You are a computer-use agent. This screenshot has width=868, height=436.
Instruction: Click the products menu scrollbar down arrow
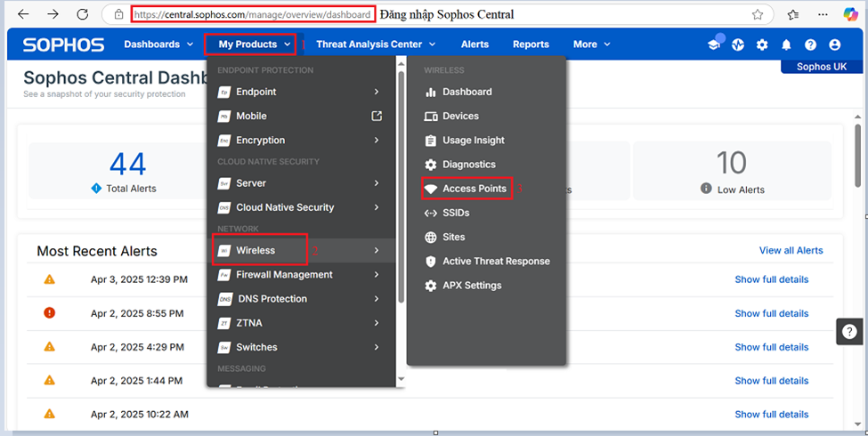click(401, 380)
